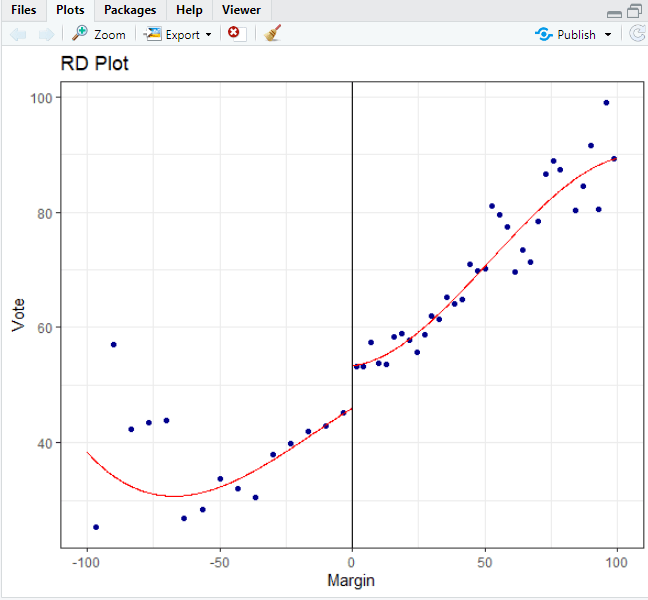This screenshot has height=600, width=648.
Task: Go to the previous plot arrow
Action: click(17, 34)
